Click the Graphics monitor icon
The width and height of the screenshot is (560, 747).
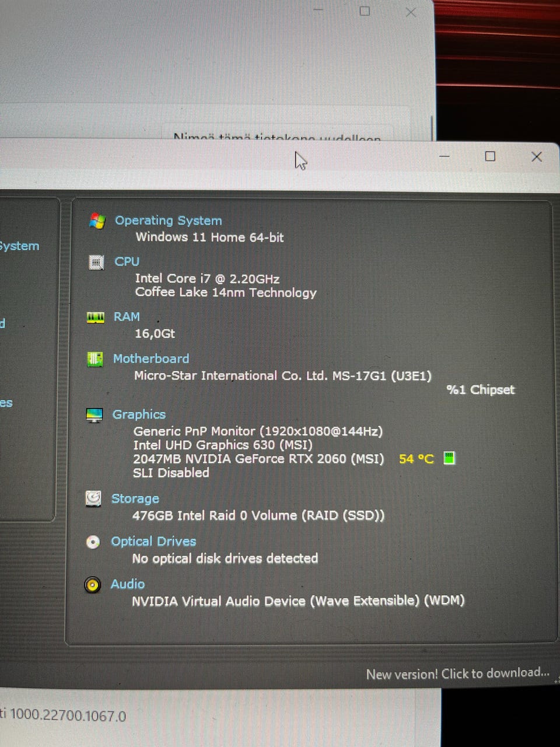94,415
